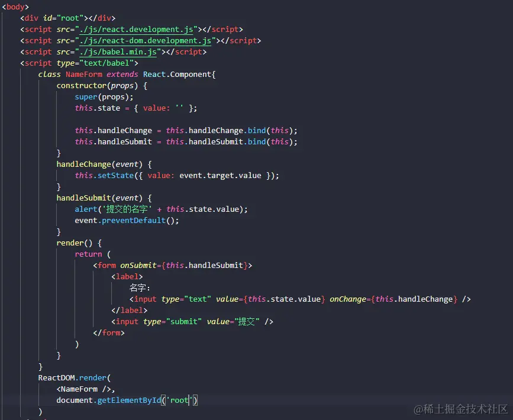Click the "提交" button value string
Image resolution: width=513 pixels, height=420 pixels.
pos(247,322)
